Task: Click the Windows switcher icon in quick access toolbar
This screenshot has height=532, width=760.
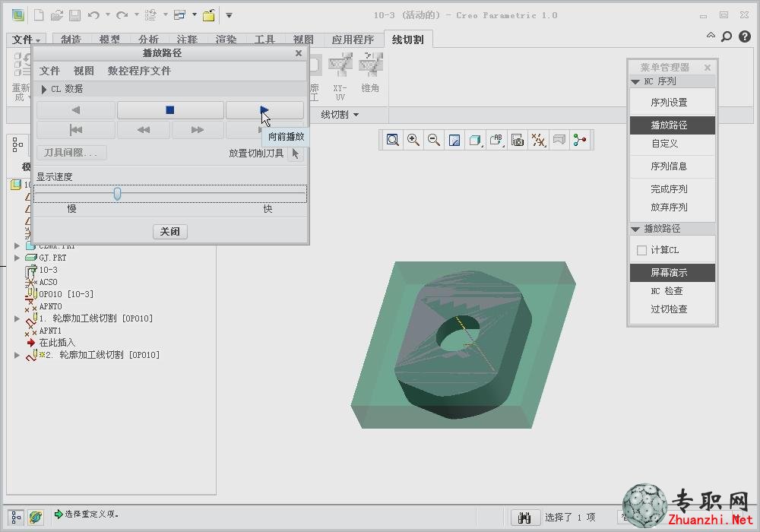Action: [x=180, y=15]
